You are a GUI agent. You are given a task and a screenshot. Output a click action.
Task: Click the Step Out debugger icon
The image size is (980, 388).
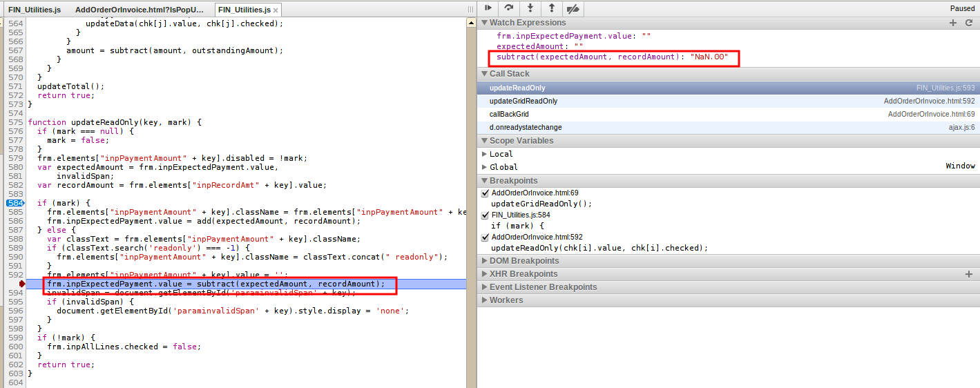click(551, 8)
